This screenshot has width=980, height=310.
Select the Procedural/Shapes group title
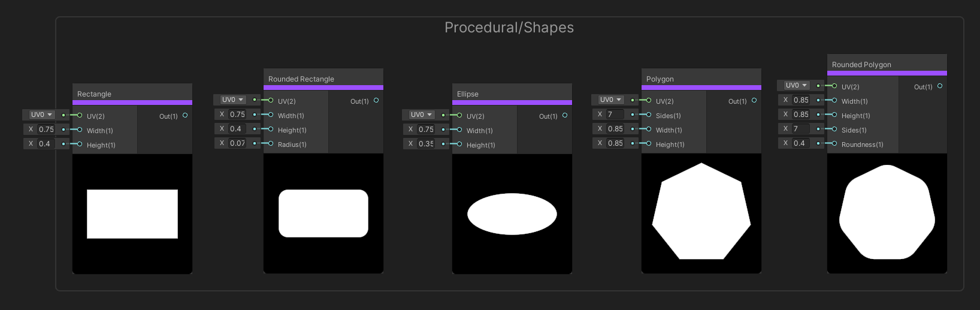click(x=509, y=28)
